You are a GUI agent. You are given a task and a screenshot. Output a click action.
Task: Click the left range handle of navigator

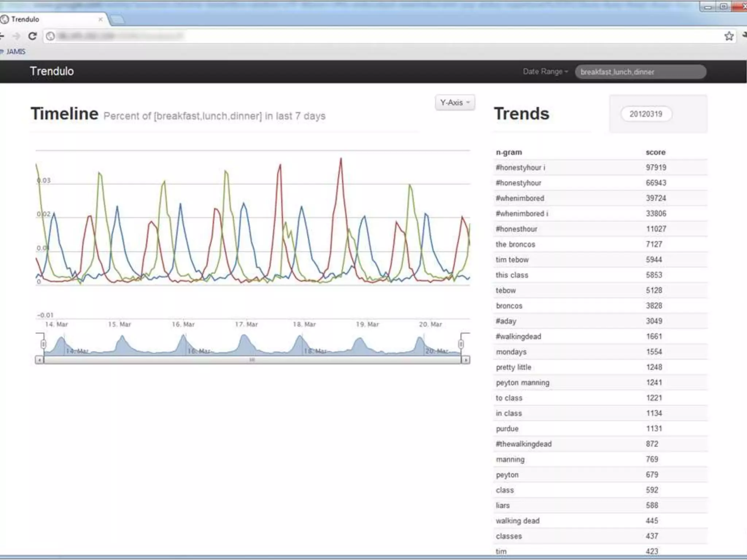pyautogui.click(x=43, y=344)
